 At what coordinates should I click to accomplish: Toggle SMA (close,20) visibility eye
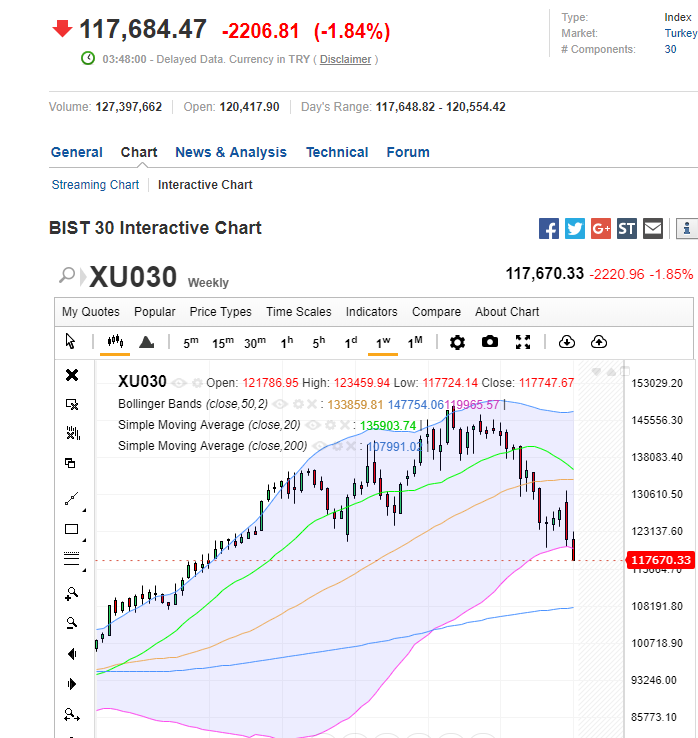tap(313, 425)
